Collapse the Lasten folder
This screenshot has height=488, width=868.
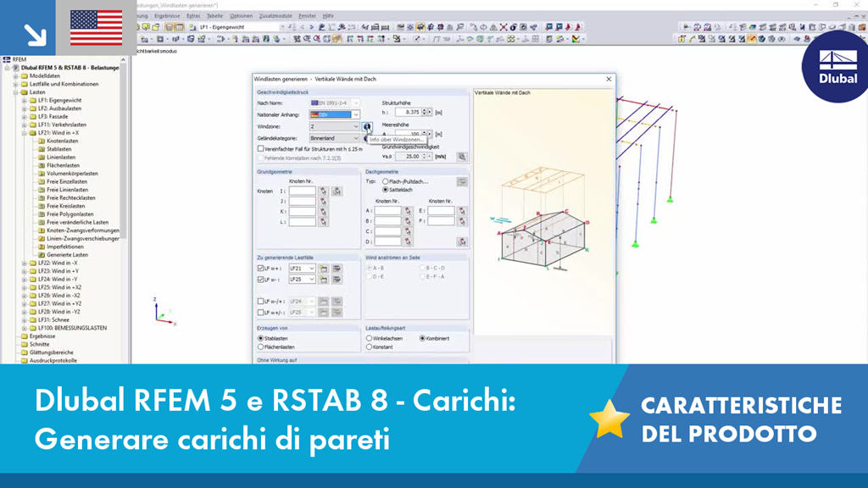(x=16, y=92)
